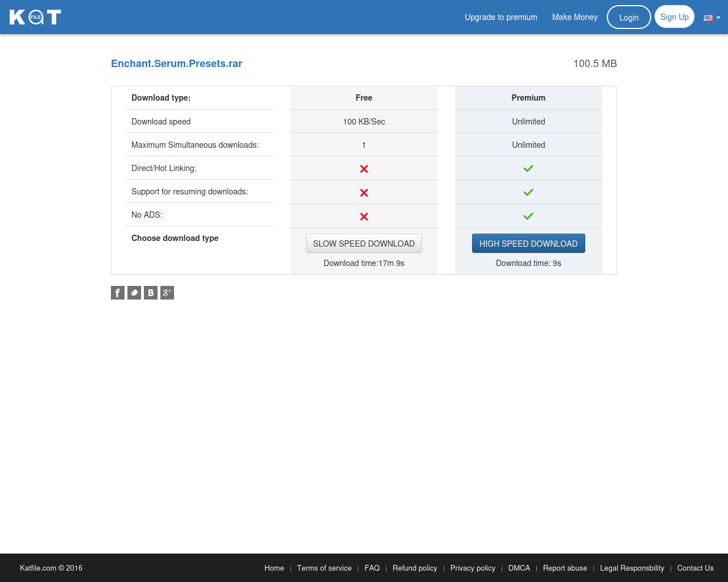Screen dimensions: 728x582
Task: Open Upgrade to premium page
Action: click(500, 17)
